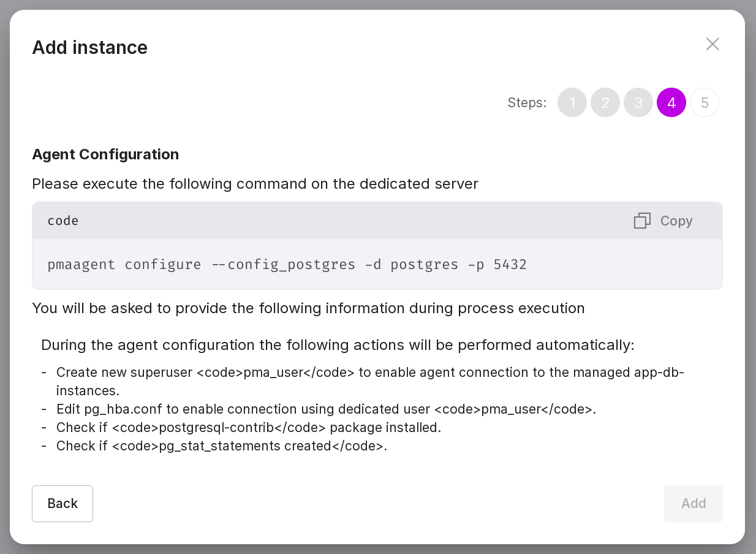The width and height of the screenshot is (756, 554).
Task: Click the 'Please execute the following command' text
Action: click(255, 184)
